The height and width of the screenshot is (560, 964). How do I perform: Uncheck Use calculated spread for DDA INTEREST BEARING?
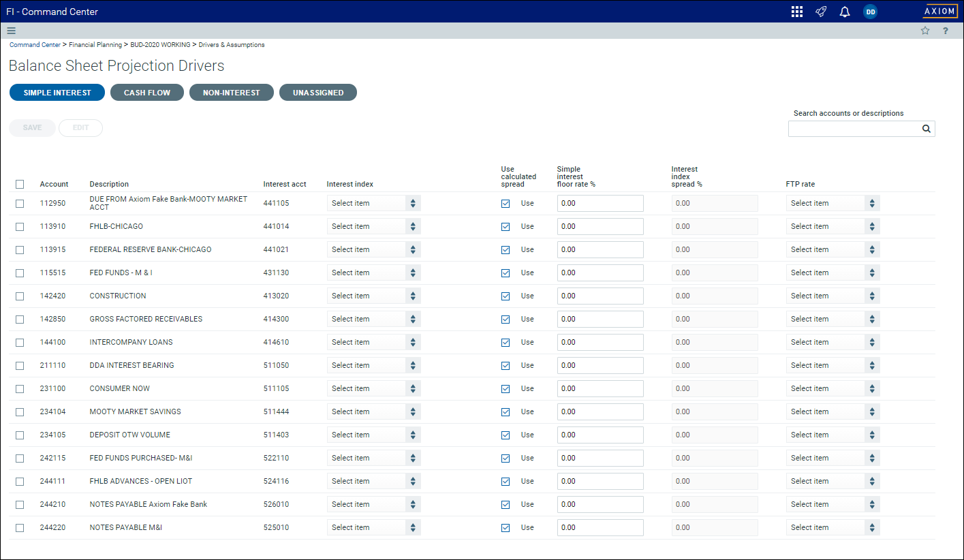click(x=506, y=365)
